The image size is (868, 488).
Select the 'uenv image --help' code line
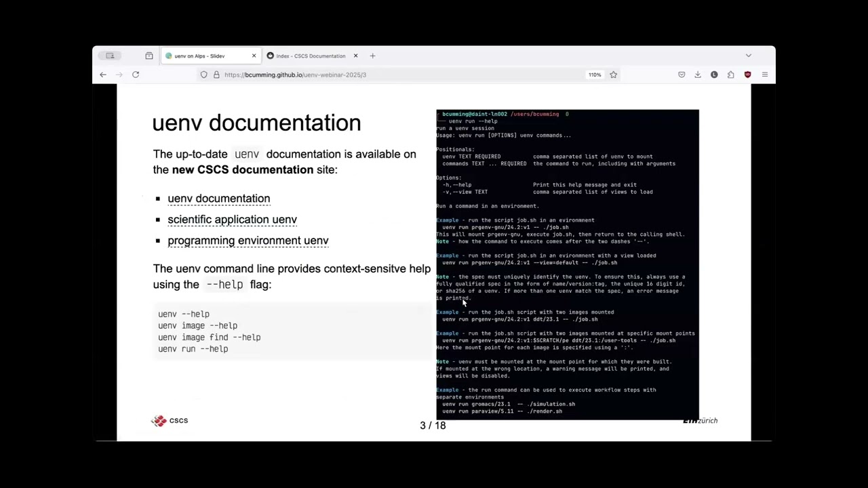(x=197, y=325)
